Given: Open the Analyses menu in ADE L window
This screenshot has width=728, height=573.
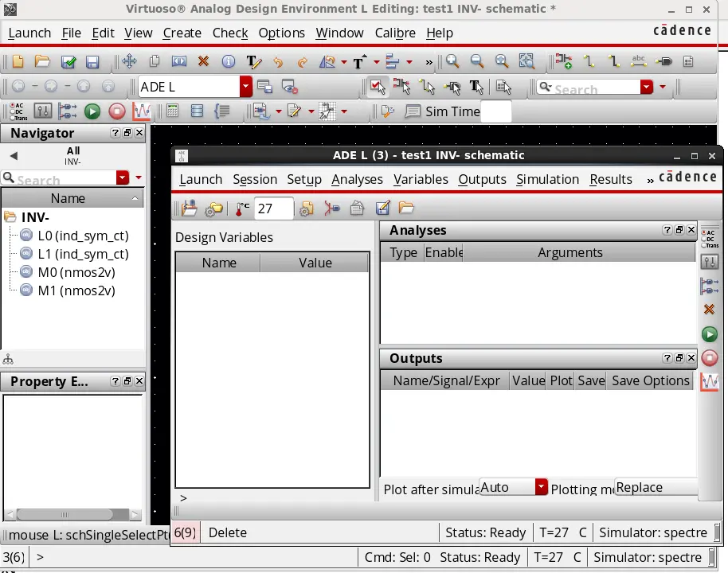Looking at the screenshot, I should [357, 180].
